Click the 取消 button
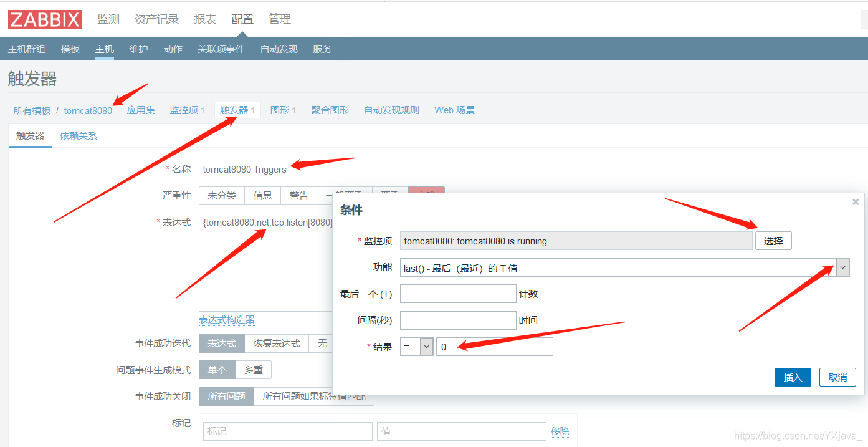This screenshot has height=447, width=868. click(837, 377)
